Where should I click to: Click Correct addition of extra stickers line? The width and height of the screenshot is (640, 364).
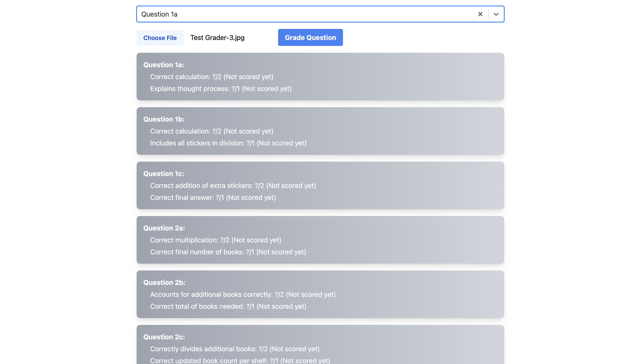click(233, 185)
